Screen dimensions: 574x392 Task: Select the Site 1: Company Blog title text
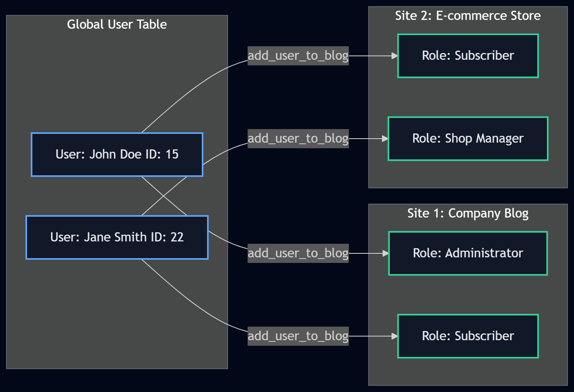(468, 213)
